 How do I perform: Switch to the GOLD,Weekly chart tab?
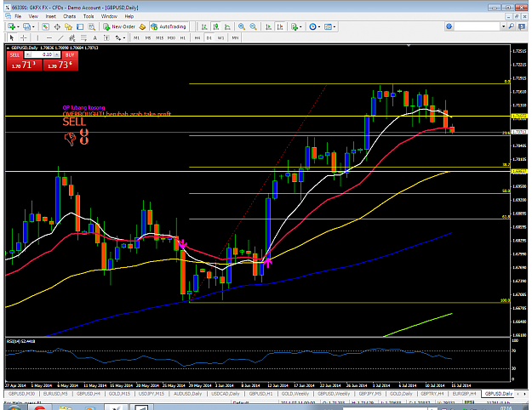tap(295, 394)
